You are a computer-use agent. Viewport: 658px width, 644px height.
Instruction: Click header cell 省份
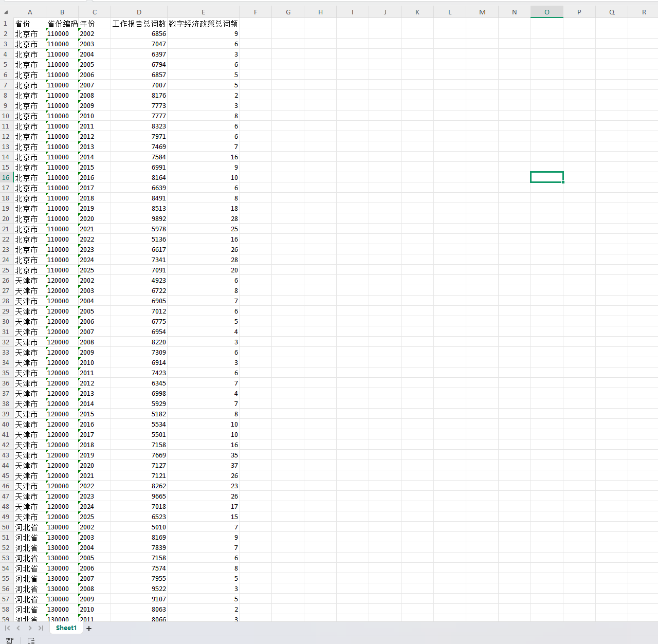point(30,23)
